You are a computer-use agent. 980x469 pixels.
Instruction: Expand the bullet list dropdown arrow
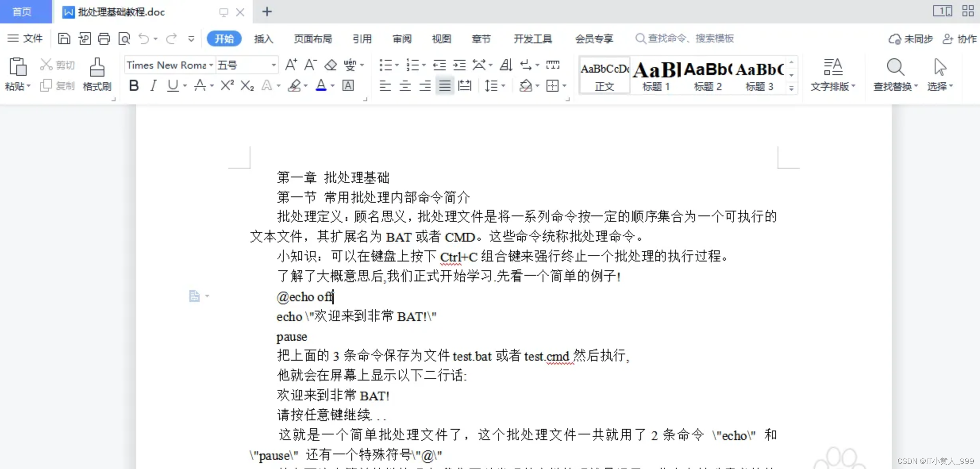(397, 65)
